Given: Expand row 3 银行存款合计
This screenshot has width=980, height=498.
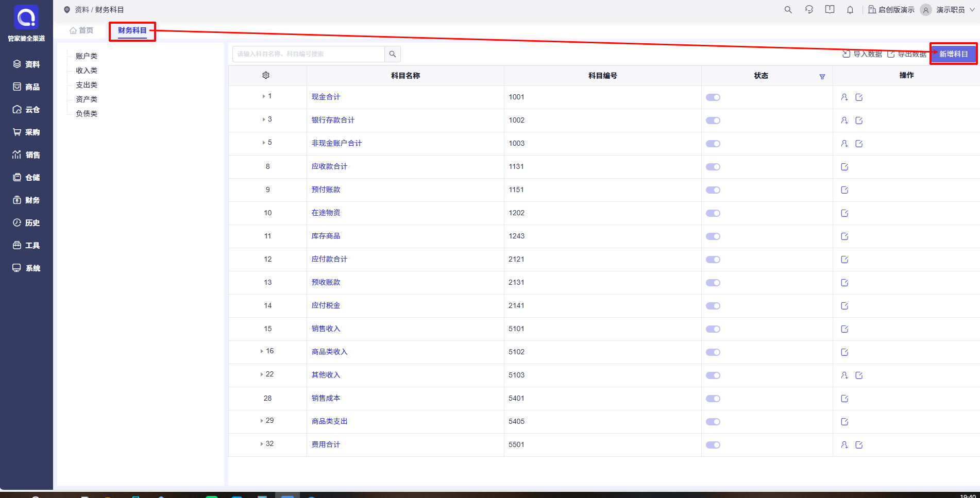Looking at the screenshot, I should click(264, 119).
